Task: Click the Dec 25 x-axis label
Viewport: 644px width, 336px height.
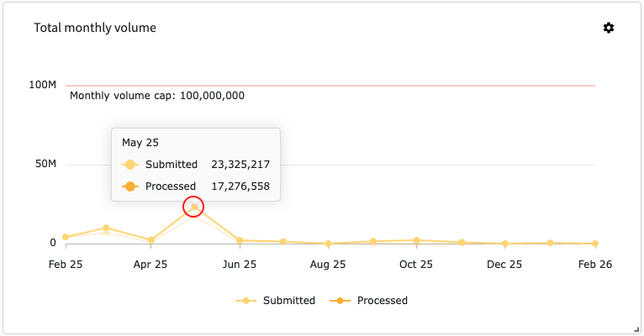Action: pos(504,265)
